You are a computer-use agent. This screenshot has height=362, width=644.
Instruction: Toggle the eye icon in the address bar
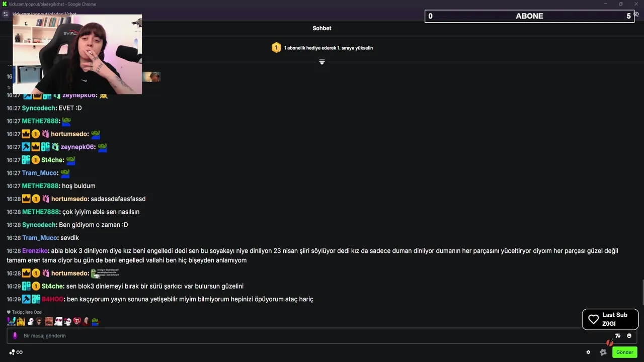(x=636, y=14)
